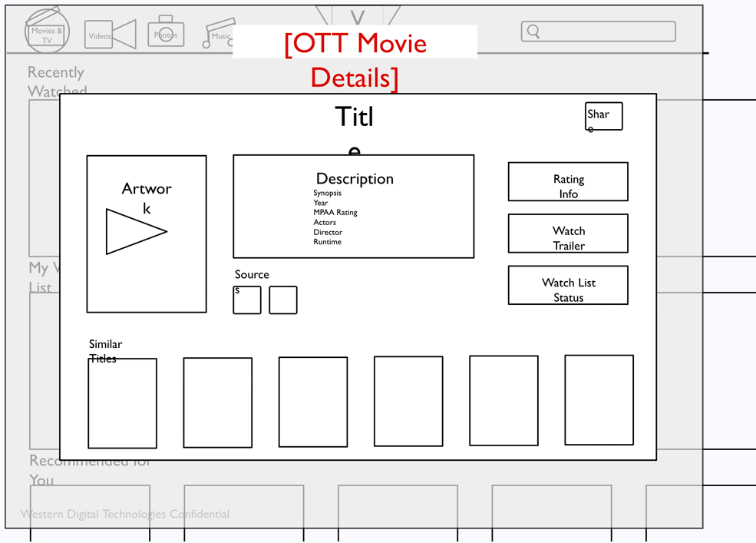756x543 pixels.
Task: Click the Music note icon
Action: [x=220, y=33]
